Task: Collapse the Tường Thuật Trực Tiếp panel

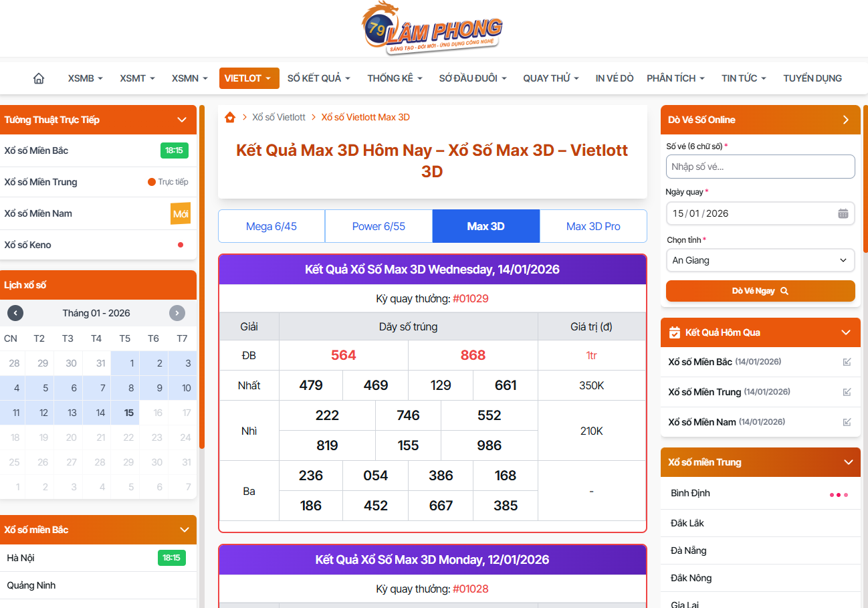Action: tap(181, 120)
